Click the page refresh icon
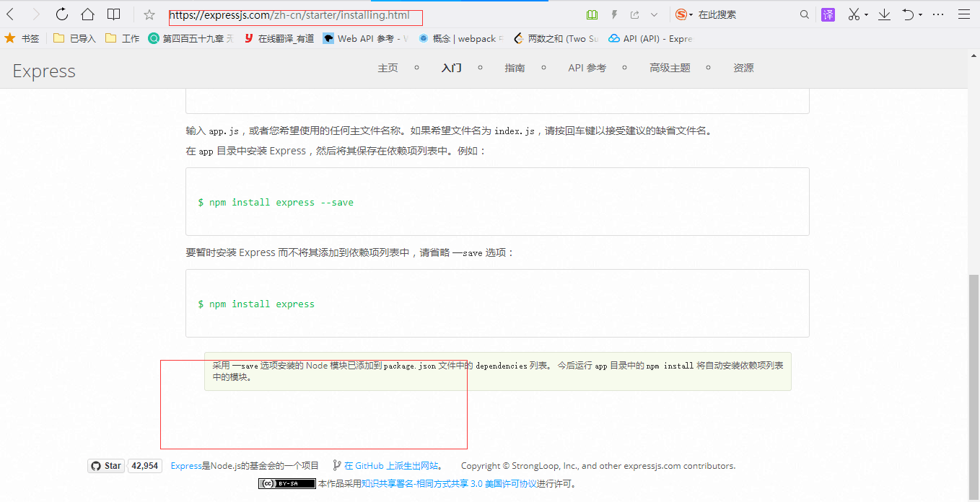Screen dimensions: 980x502 (62, 14)
